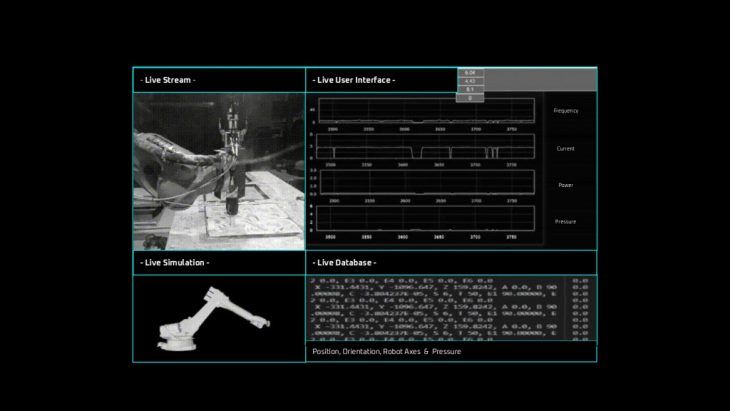Open the Live Simulation panel header
This screenshot has height=411, width=730.
(x=175, y=263)
